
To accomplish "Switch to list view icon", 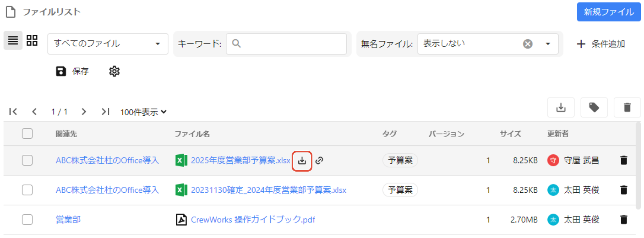I will point(13,40).
